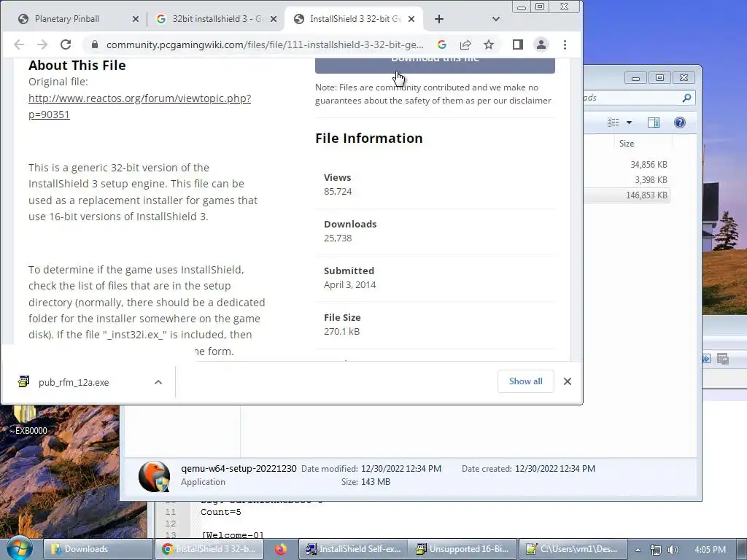Close the Chrome downloads bar
This screenshot has height=560, width=747.
567,381
